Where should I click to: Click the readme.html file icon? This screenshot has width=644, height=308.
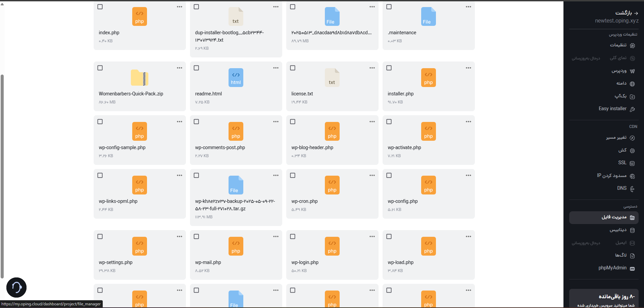236,78
